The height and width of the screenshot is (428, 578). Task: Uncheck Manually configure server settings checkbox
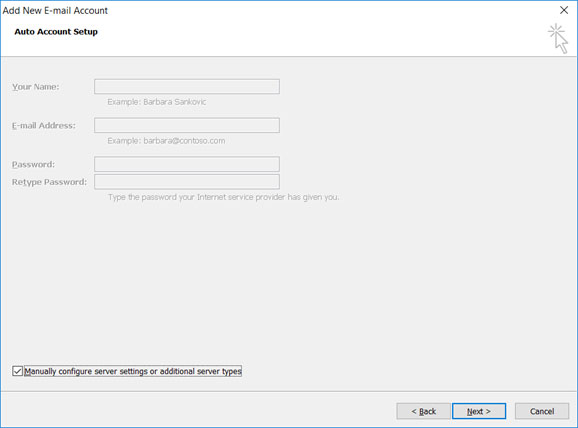(x=17, y=371)
